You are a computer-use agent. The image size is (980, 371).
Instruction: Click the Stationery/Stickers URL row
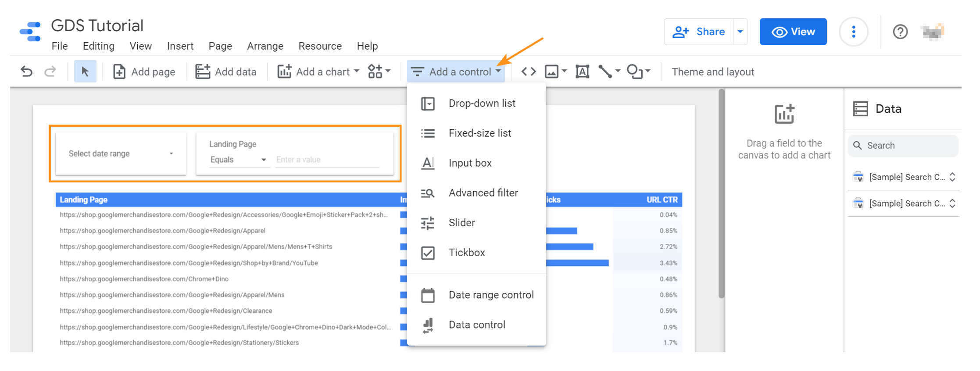pyautogui.click(x=179, y=343)
